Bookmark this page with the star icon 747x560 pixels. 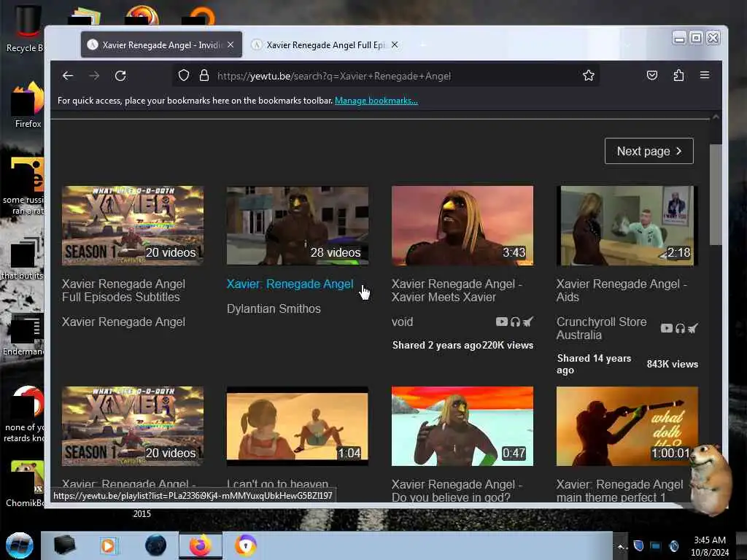(x=589, y=75)
